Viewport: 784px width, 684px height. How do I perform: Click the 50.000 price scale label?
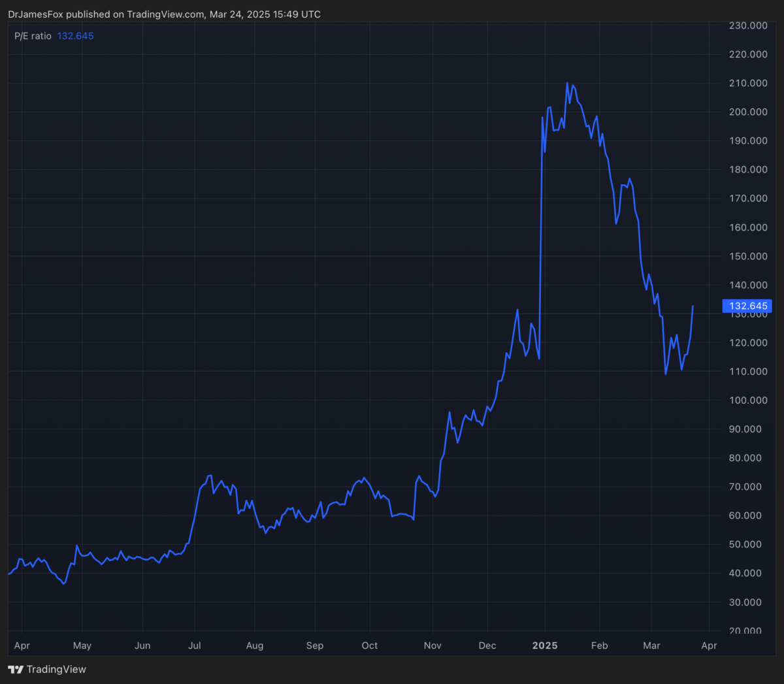(748, 544)
